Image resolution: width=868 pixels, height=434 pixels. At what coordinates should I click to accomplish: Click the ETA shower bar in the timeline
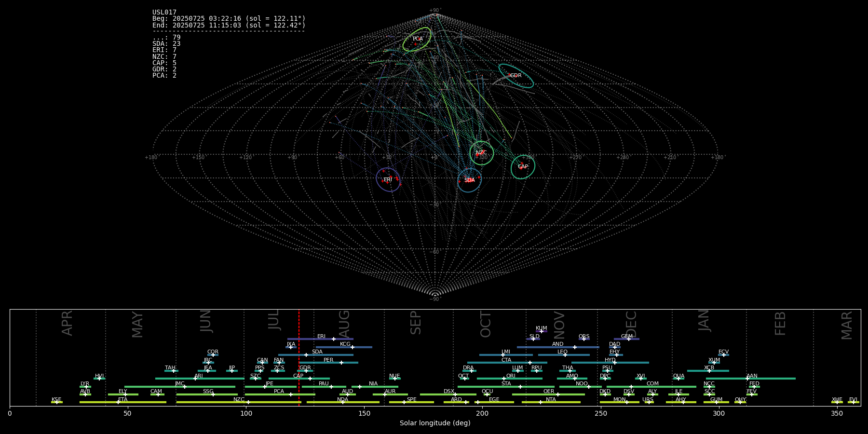tap(123, 402)
